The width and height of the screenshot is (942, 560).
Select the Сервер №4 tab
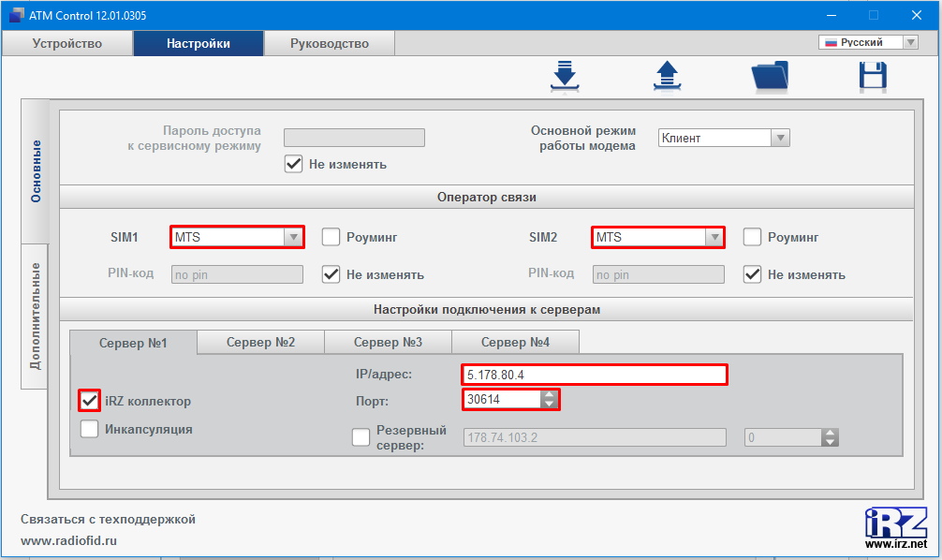tap(515, 342)
